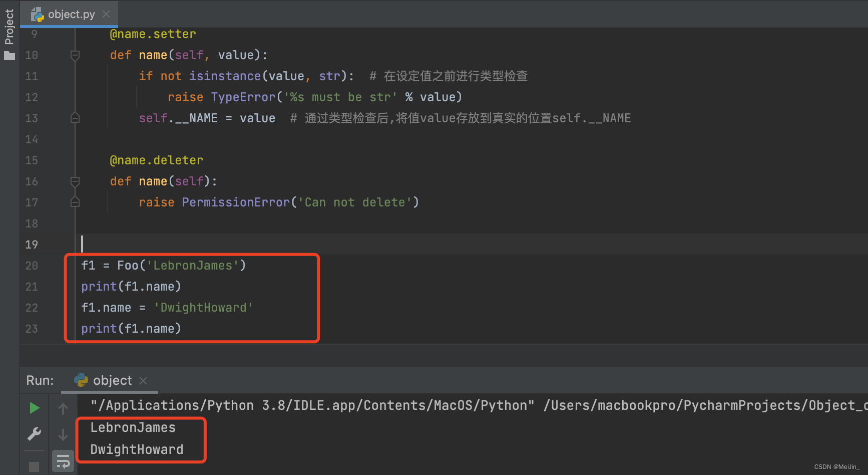Select the object run tab
The image size is (868, 475).
pos(110,380)
